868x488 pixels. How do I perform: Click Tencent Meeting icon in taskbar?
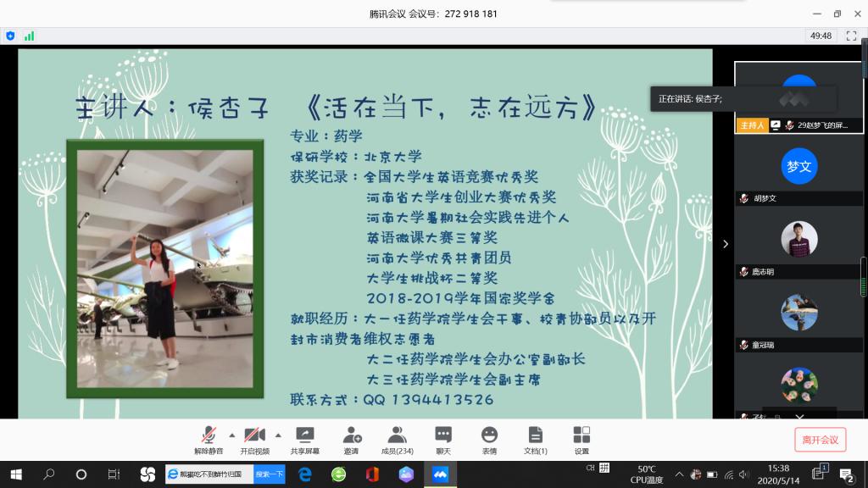tap(441, 474)
